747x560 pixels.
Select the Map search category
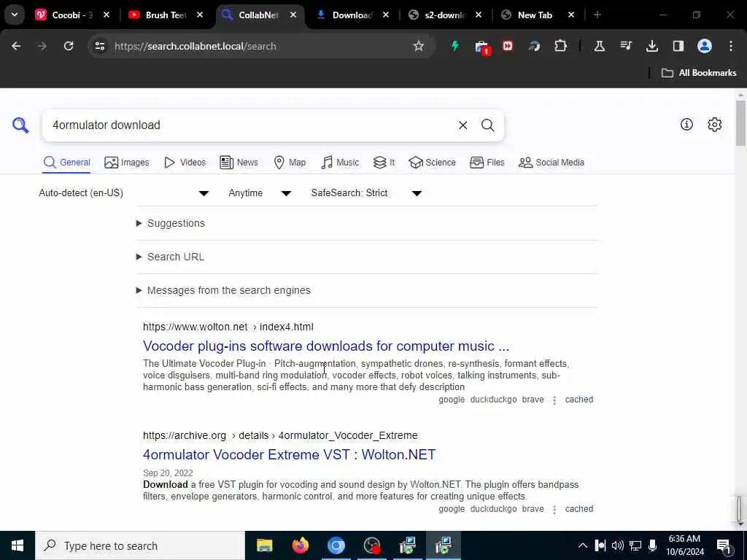[x=290, y=163]
